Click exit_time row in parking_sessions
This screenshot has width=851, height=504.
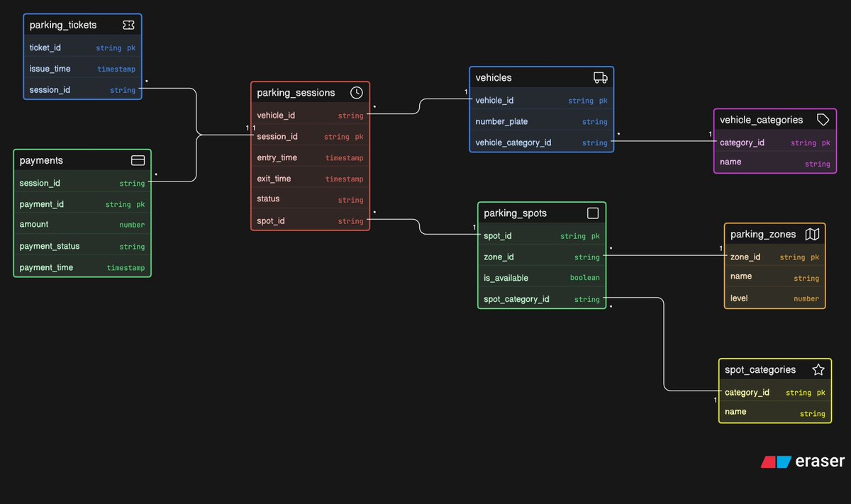pos(310,179)
